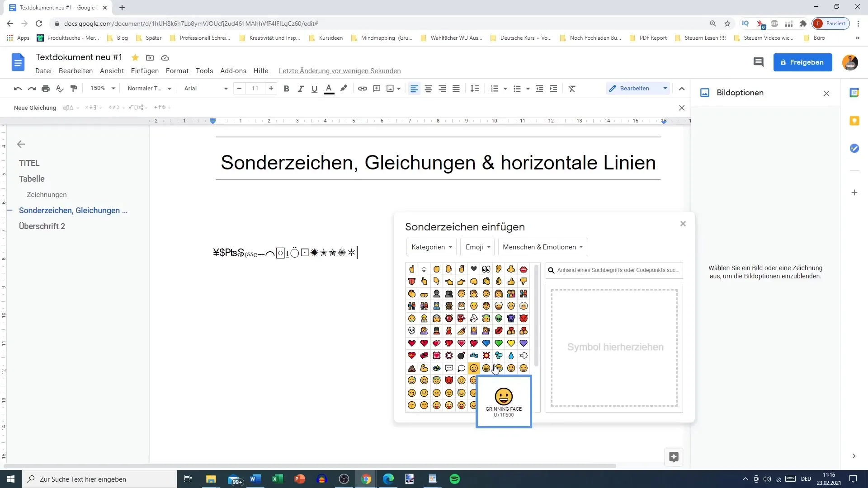
Task: Click the insert image icon
Action: [390, 89]
